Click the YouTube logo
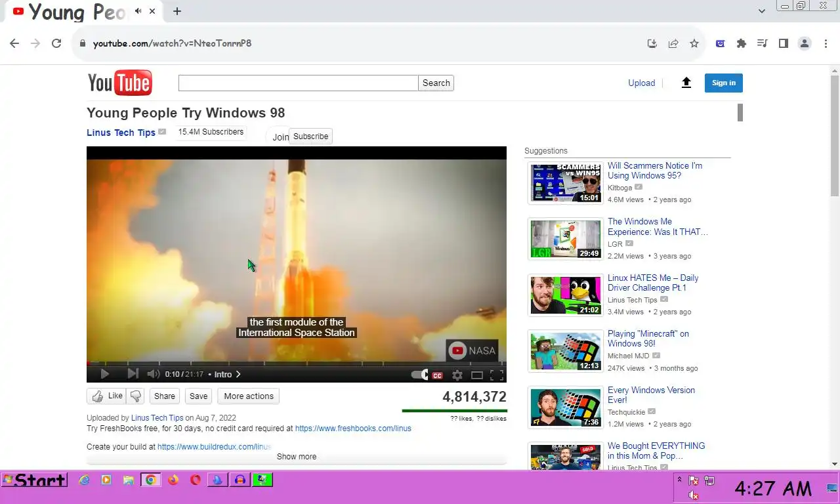Screen dimensions: 840x504 pos(120,83)
